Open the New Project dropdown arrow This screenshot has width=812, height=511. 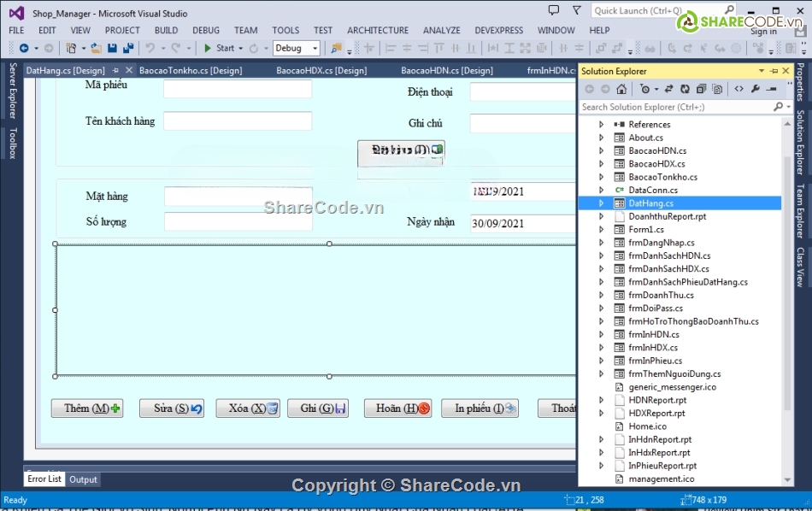(x=84, y=49)
